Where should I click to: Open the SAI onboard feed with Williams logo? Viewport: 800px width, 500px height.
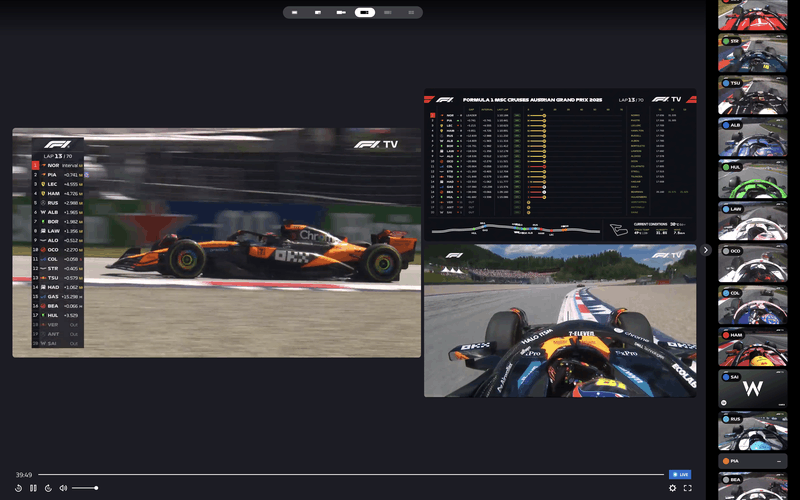click(x=753, y=389)
